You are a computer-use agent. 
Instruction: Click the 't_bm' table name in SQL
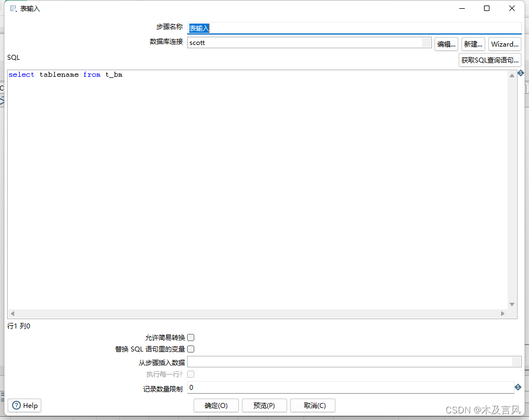point(114,75)
